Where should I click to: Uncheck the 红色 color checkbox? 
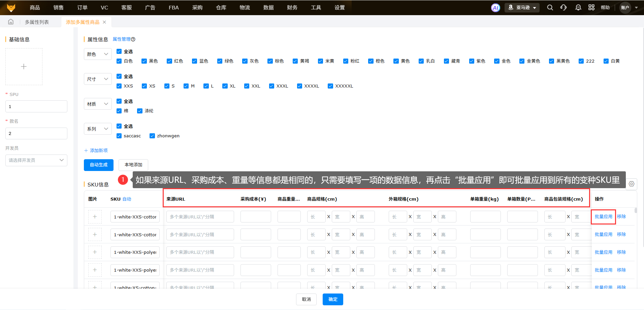coord(169,61)
